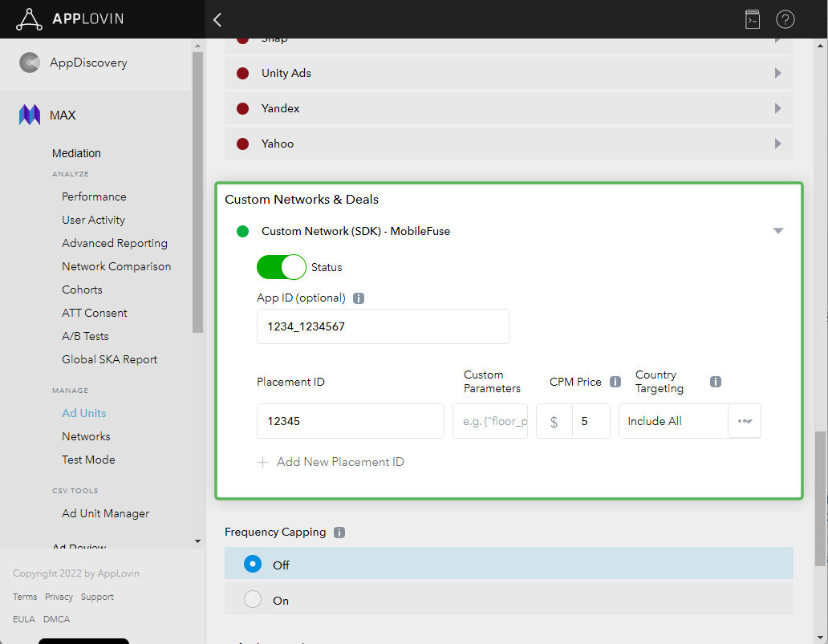Click Add New Placement ID
The width and height of the screenshot is (828, 644).
(341, 463)
